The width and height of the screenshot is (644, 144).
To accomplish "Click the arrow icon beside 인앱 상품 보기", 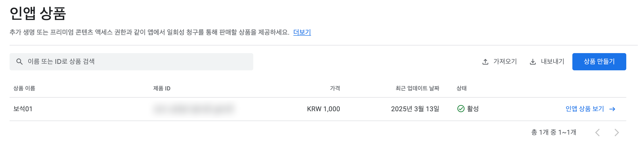I will 614,109.
